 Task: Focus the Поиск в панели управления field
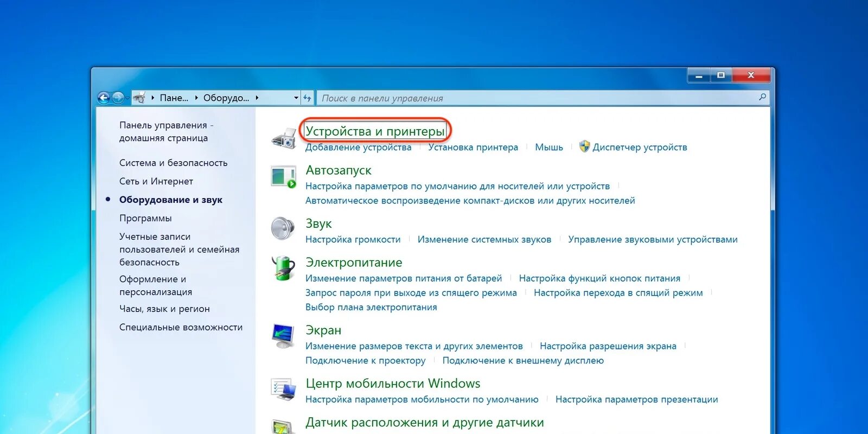coord(537,98)
